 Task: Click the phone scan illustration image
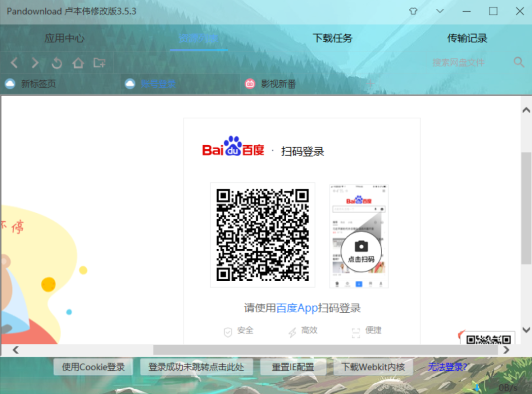point(359,236)
